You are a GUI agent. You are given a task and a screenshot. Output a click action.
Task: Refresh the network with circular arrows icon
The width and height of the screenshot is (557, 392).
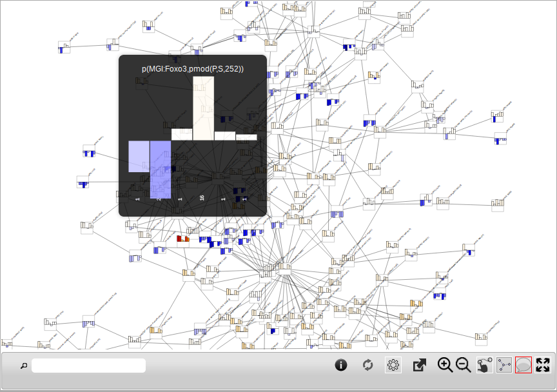[367, 365]
